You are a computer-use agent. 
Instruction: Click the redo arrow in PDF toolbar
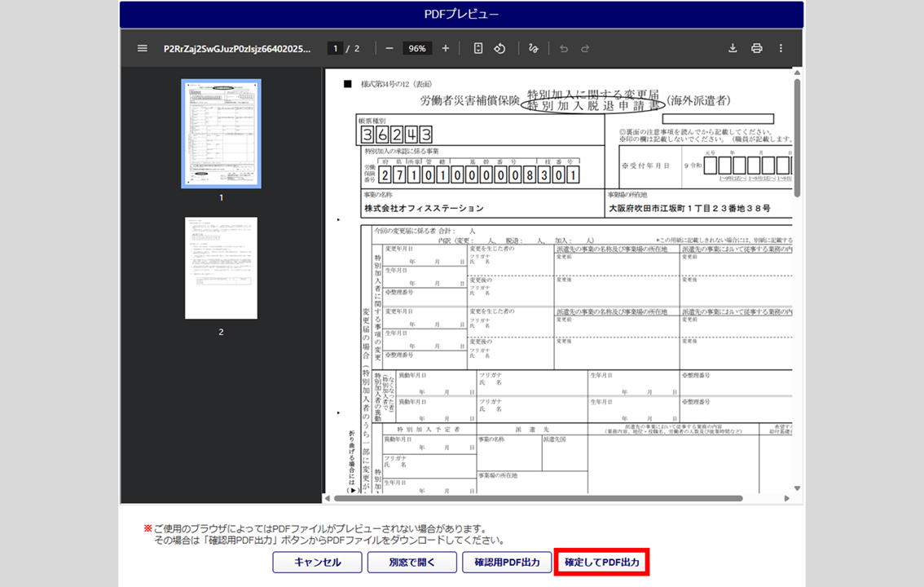pyautogui.click(x=585, y=49)
